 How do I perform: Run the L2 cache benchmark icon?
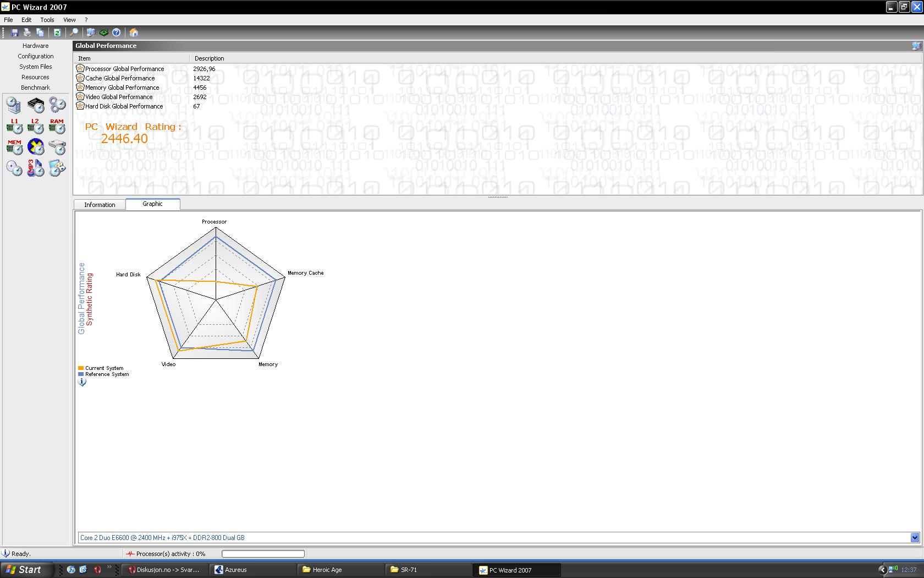pyautogui.click(x=36, y=126)
